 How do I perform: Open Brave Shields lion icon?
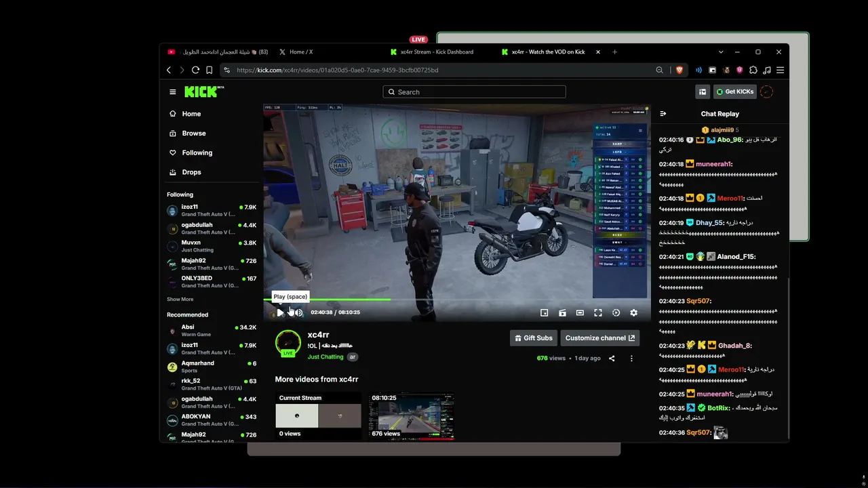click(x=679, y=70)
